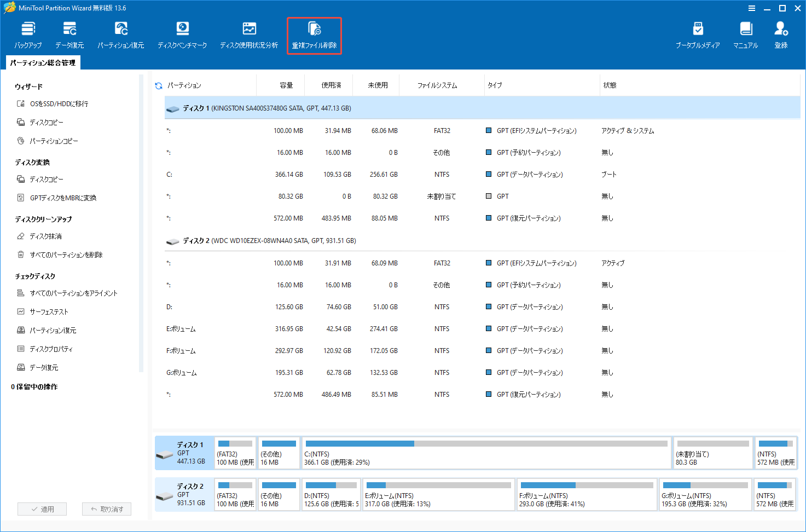Click the 適用 (Apply) button

click(x=42, y=508)
